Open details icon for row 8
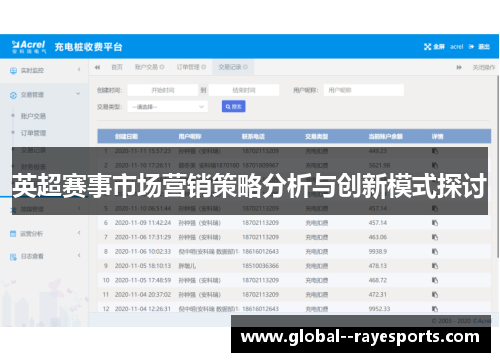Viewport: 500px width, 362px height. coord(435,251)
